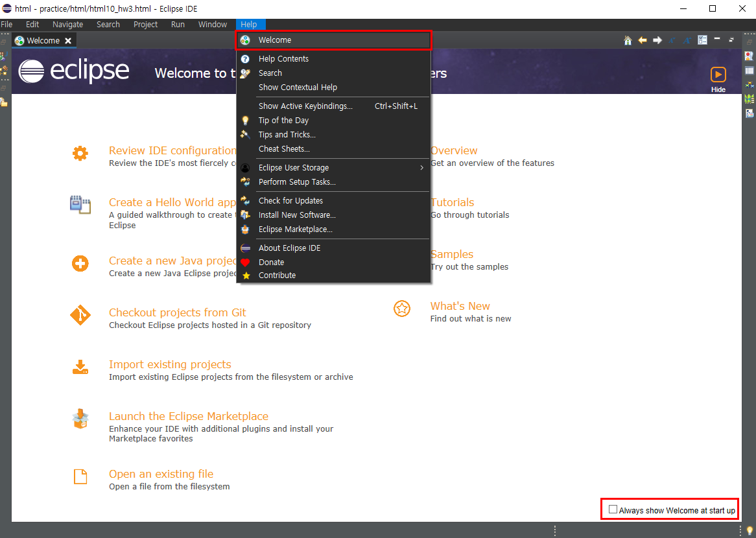Viewport: 756px width, 538px height.
Task: Click the orange Git diamond icon
Action: 80,315
